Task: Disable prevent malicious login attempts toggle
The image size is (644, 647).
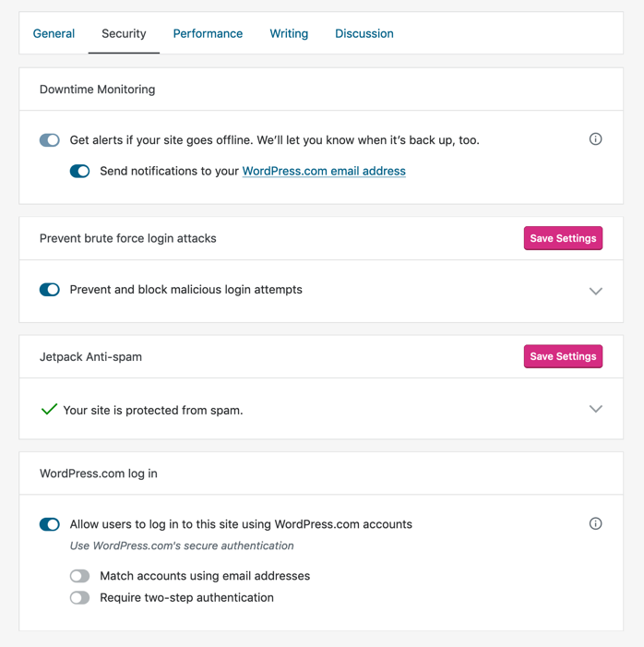Action: (50, 290)
